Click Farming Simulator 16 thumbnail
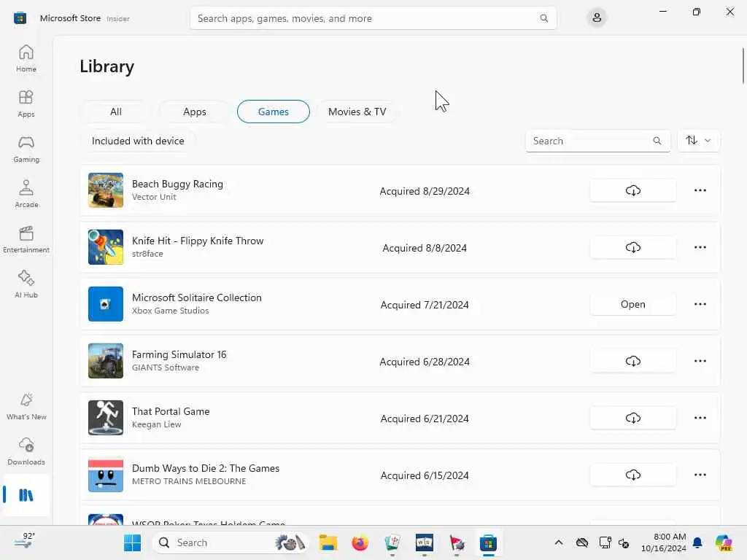 click(106, 361)
